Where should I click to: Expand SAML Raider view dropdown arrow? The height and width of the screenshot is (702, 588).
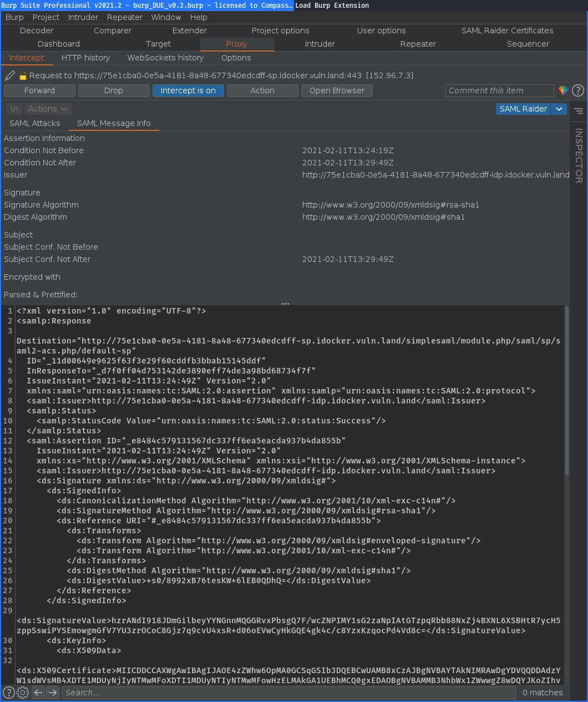pos(559,109)
